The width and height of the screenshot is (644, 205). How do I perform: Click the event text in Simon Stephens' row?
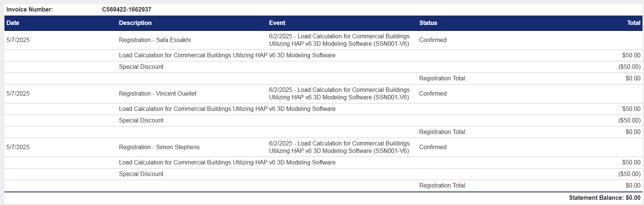[339, 147]
